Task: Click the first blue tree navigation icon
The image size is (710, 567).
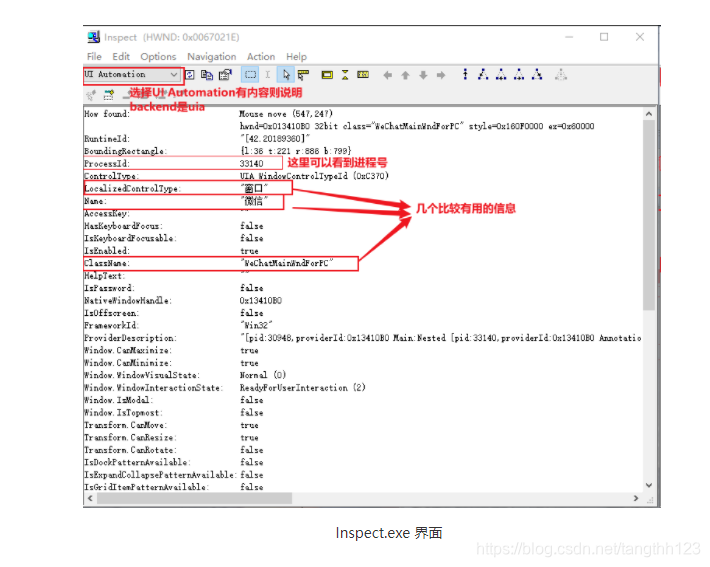Action: 465,74
